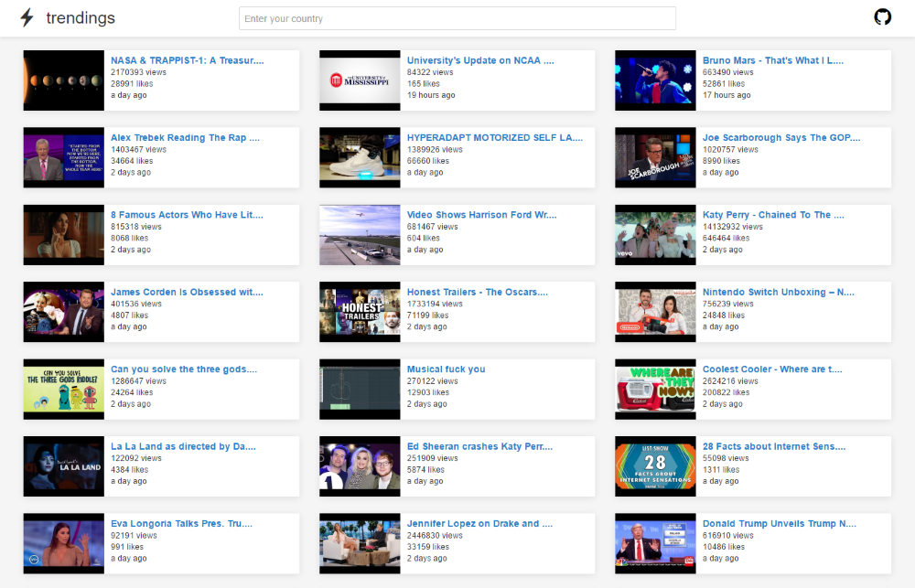
Task: Open 'Katy Perry - Chained To The ....' link
Action: pyautogui.click(x=773, y=215)
